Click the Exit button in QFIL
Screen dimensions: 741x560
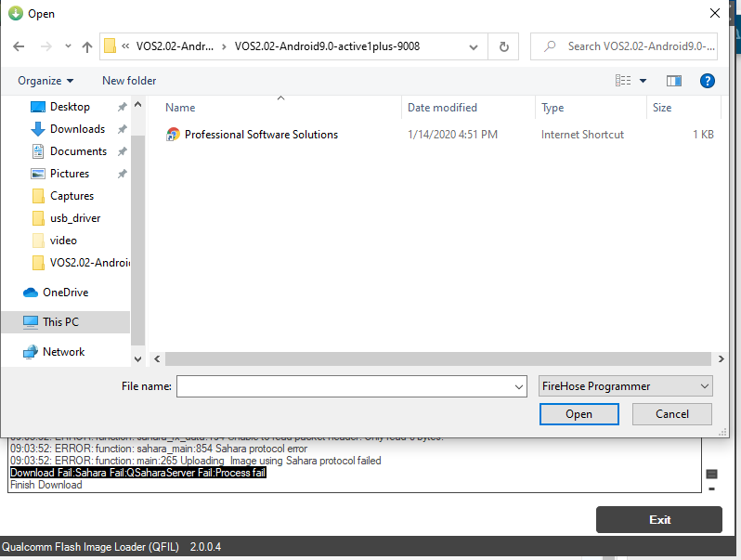click(x=658, y=519)
